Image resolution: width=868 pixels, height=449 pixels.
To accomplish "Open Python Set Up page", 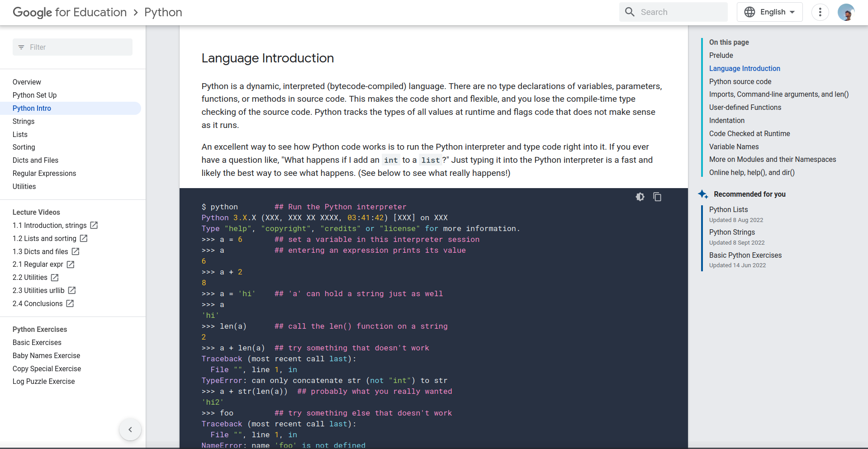I will [x=34, y=95].
